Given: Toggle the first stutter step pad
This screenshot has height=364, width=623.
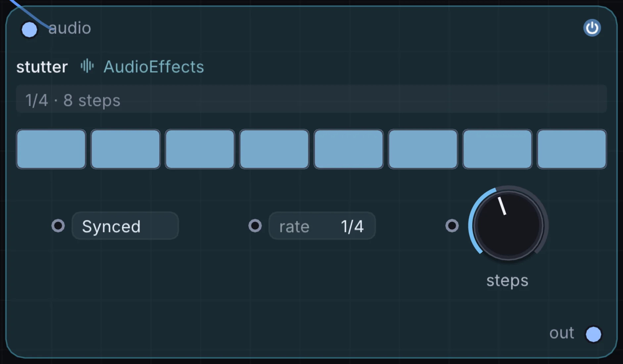Looking at the screenshot, I should pos(51,149).
